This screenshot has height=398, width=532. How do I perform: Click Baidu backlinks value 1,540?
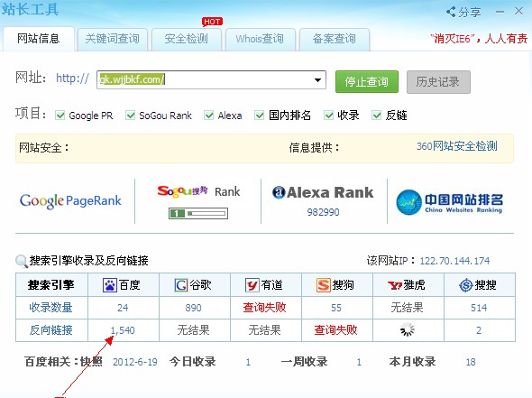point(123,330)
